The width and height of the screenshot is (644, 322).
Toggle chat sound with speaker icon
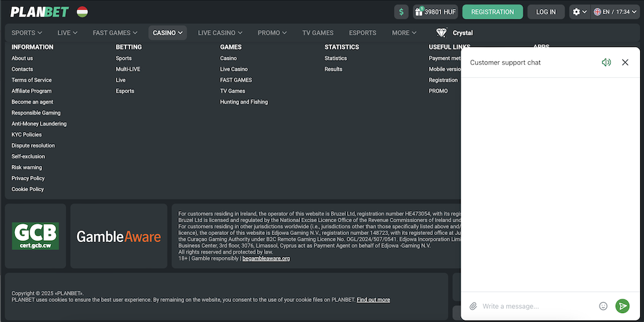click(606, 62)
